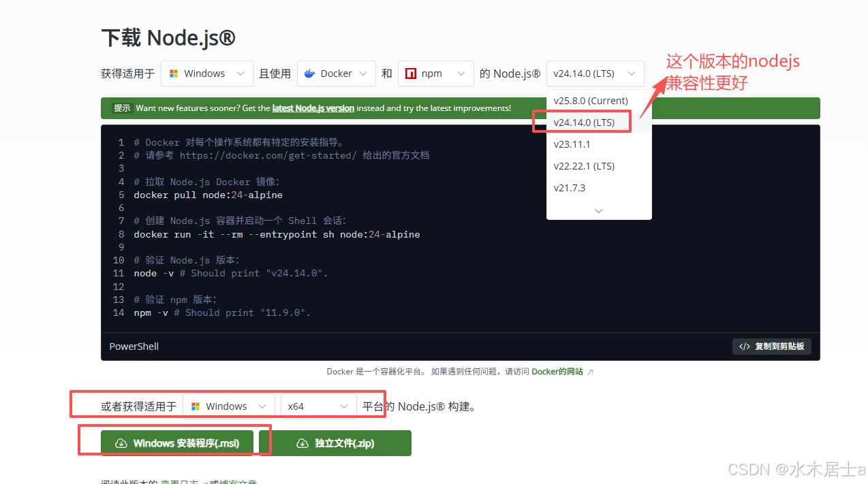Click the download icon on the msi button
The width and height of the screenshot is (868, 484).
(x=121, y=443)
